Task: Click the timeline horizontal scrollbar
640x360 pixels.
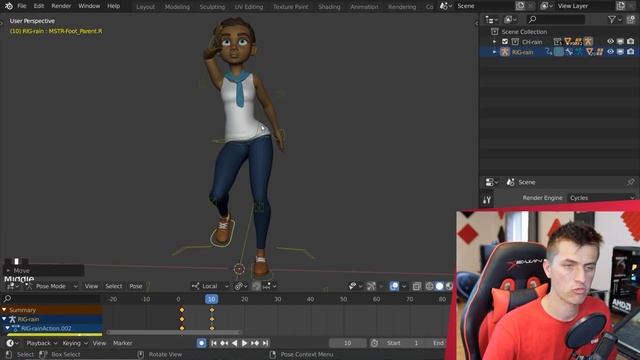Action: pyautogui.click(x=174, y=332)
